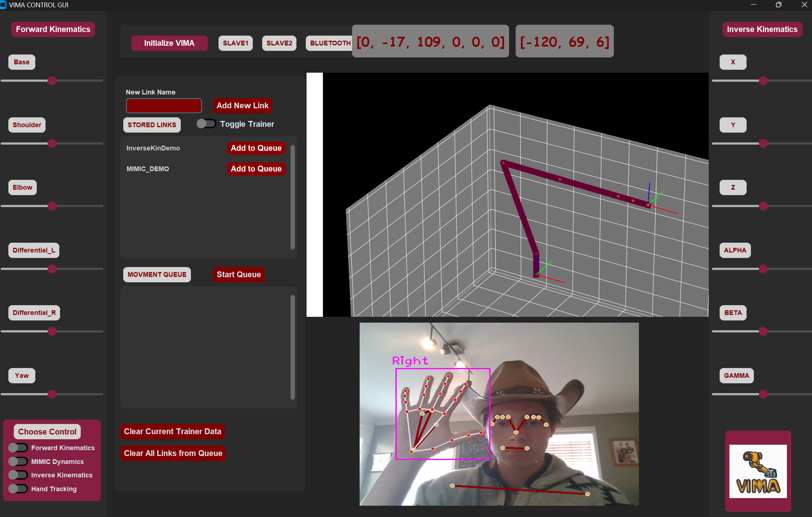Add MIMIC_DEMO to the queue

pos(256,169)
